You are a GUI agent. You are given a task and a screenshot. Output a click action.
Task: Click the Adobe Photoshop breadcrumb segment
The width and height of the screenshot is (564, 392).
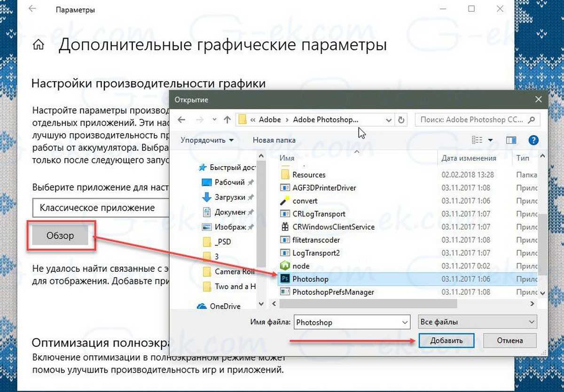(x=325, y=120)
